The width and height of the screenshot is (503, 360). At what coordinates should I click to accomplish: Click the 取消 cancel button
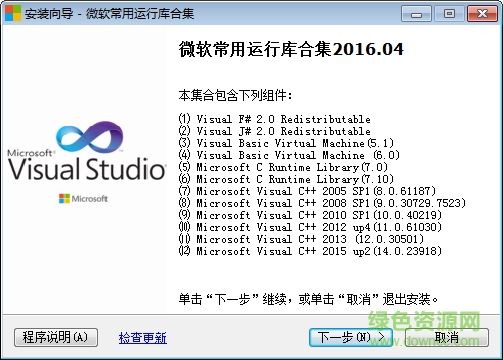point(447,337)
